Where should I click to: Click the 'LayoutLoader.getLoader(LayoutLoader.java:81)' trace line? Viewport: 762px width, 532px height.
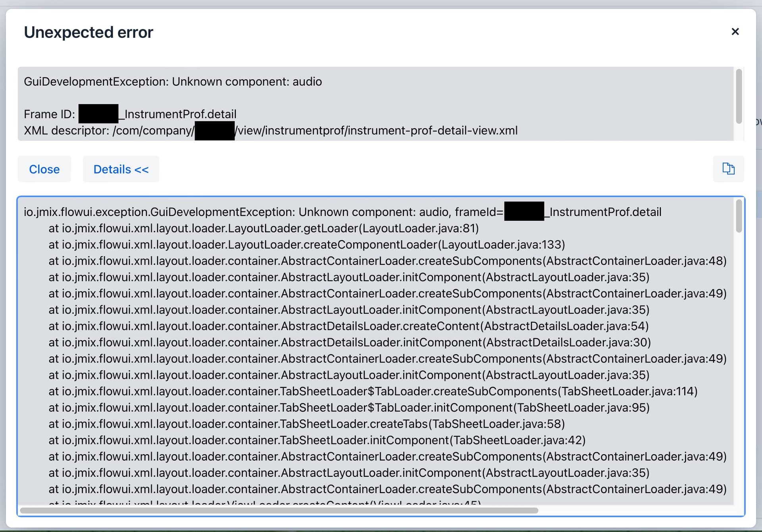point(264,228)
